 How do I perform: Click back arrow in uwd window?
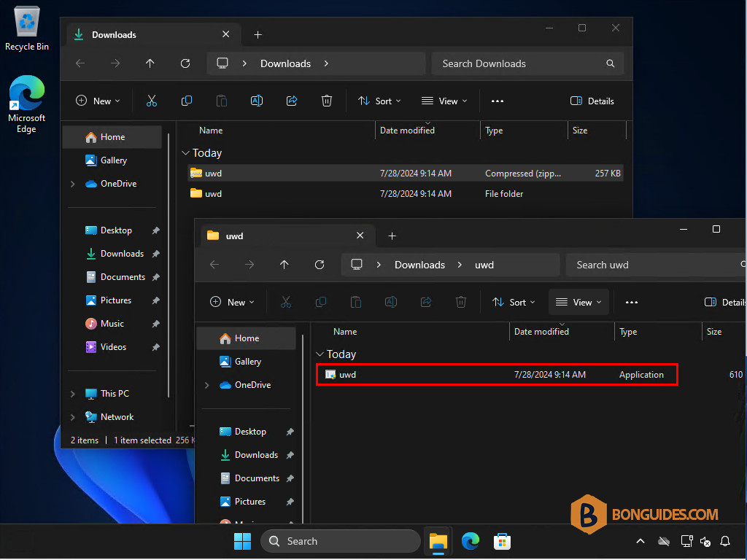[x=215, y=265]
